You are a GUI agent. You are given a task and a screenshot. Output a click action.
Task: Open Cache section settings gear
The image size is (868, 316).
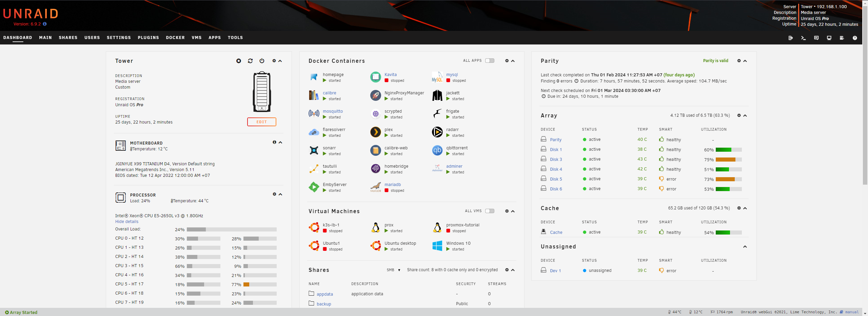pos(739,208)
